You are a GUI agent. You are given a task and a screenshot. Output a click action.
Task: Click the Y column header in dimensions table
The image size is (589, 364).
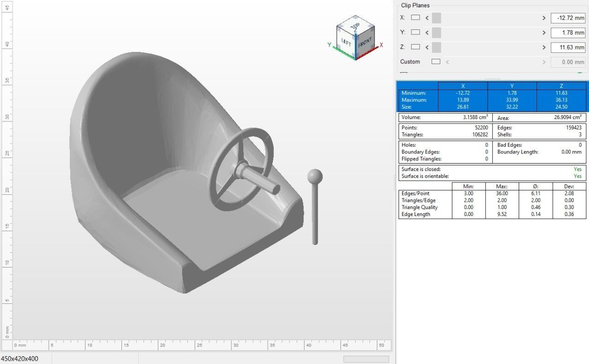tap(512, 86)
